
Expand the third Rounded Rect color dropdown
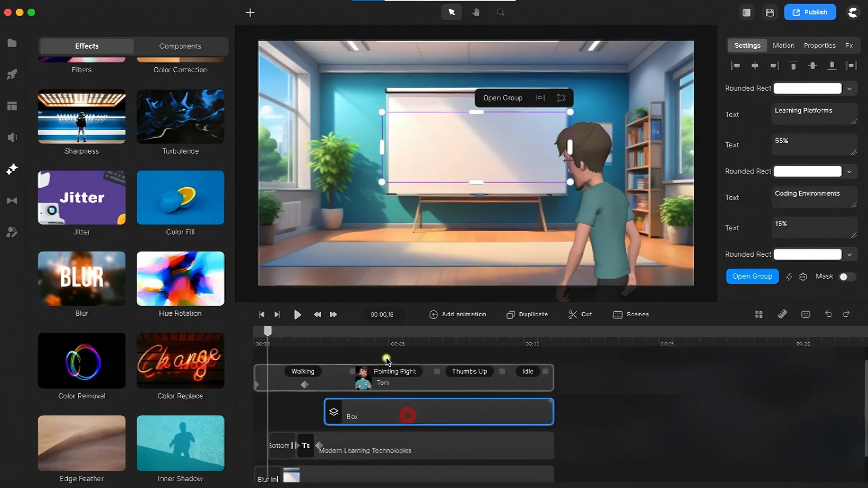point(850,254)
